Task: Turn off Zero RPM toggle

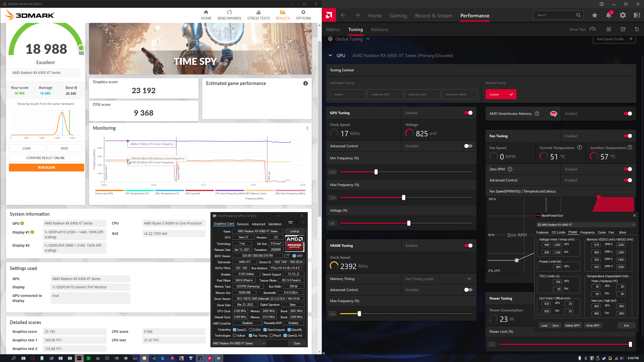Action: click(x=628, y=169)
